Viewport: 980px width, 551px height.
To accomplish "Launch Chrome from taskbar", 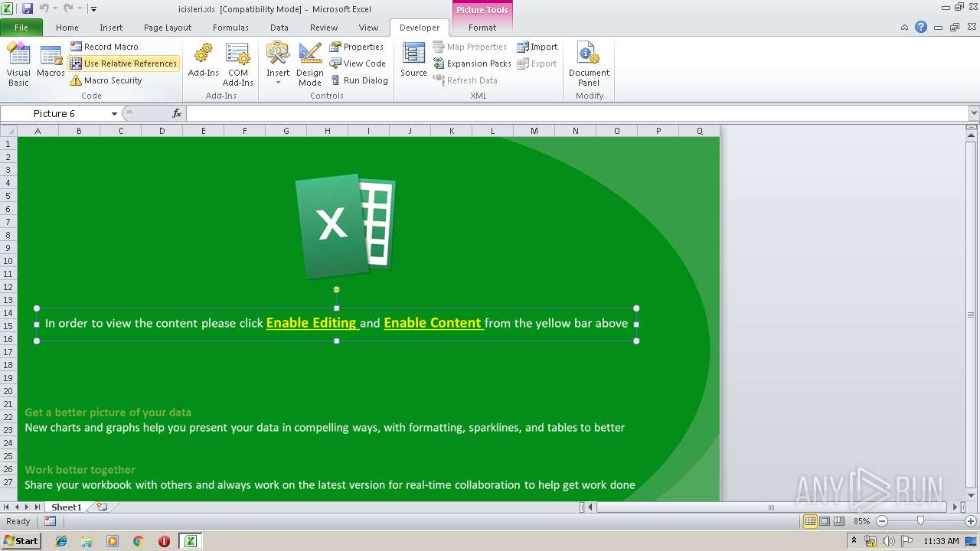I will [139, 541].
